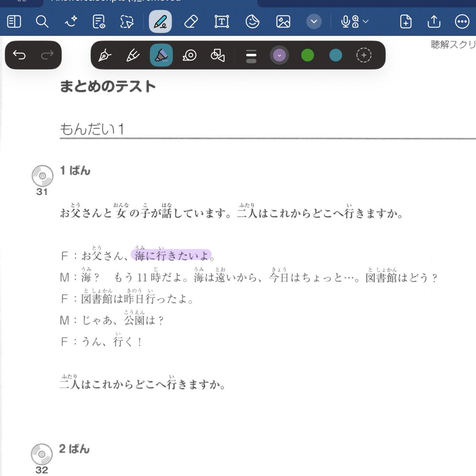This screenshot has height=476, width=476.
Task: Add a new page
Action: point(406,21)
